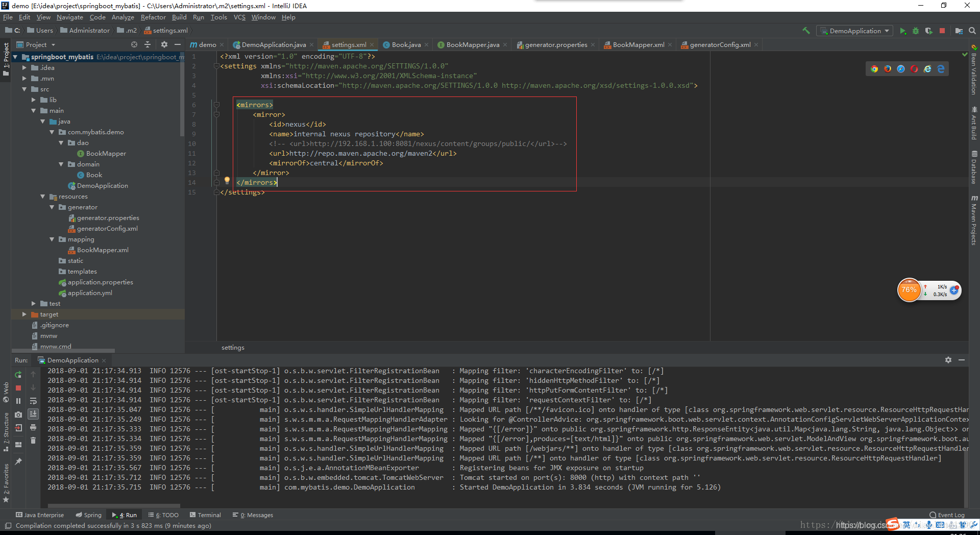Image resolution: width=980 pixels, height=535 pixels.
Task: Stop the running application from the toolbar
Action: click(942, 31)
